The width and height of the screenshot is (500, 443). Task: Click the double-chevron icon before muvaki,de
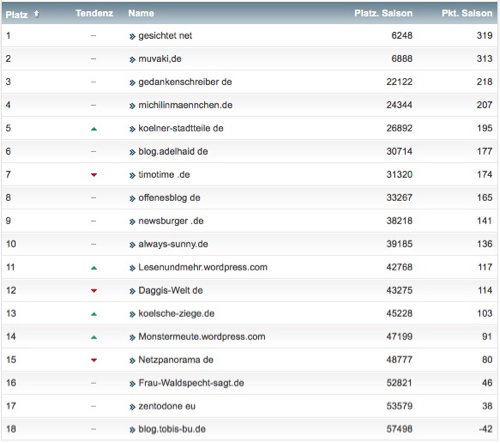[x=132, y=60]
